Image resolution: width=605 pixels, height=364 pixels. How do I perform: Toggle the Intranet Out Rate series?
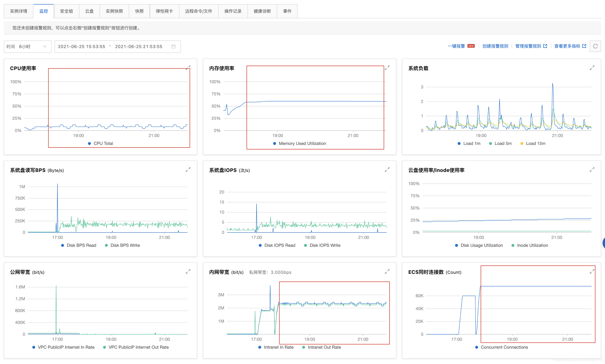click(x=321, y=347)
